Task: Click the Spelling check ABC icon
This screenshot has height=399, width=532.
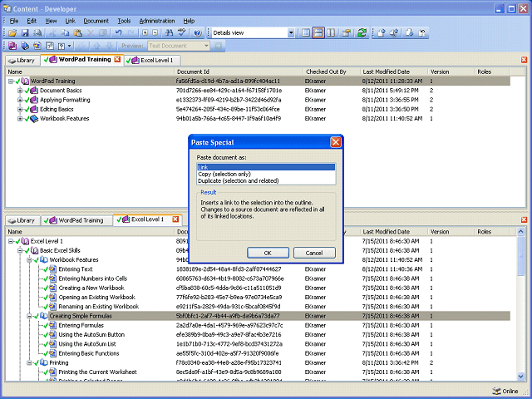Action: [182, 33]
